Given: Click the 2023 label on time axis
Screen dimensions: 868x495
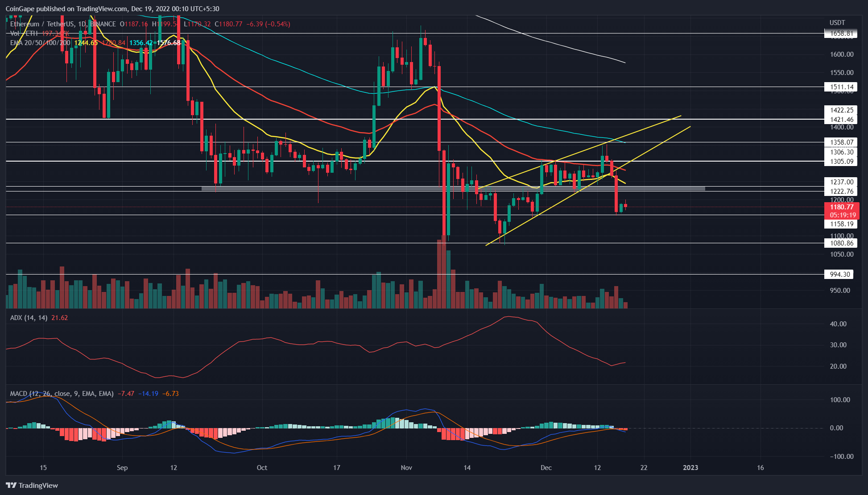Looking at the screenshot, I should click(690, 468).
